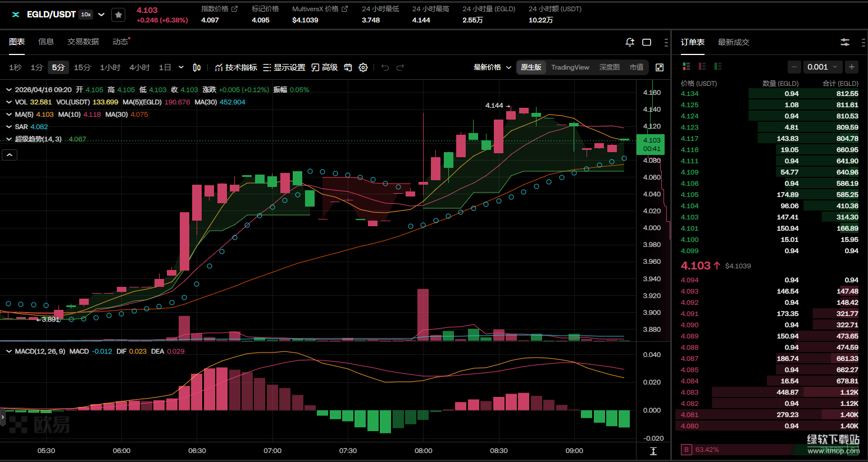Collapse the indicator legend with arrow button
The image size is (868, 462).
click(x=10, y=155)
